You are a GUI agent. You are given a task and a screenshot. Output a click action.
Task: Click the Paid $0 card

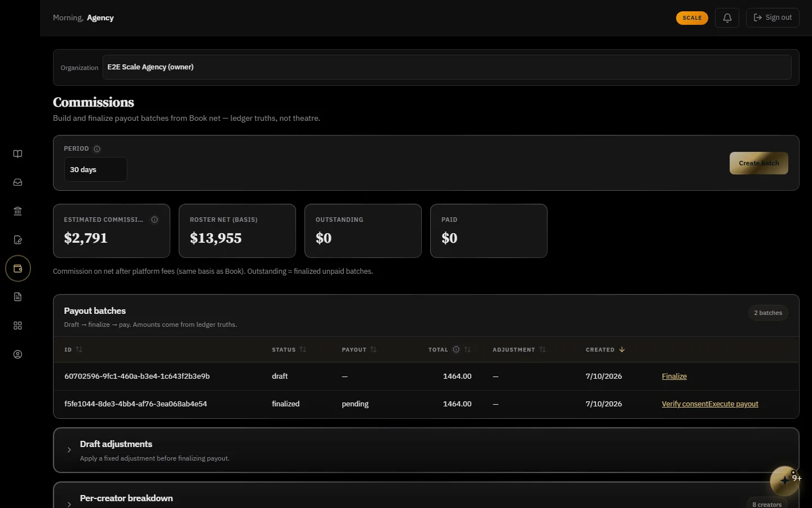click(x=489, y=231)
